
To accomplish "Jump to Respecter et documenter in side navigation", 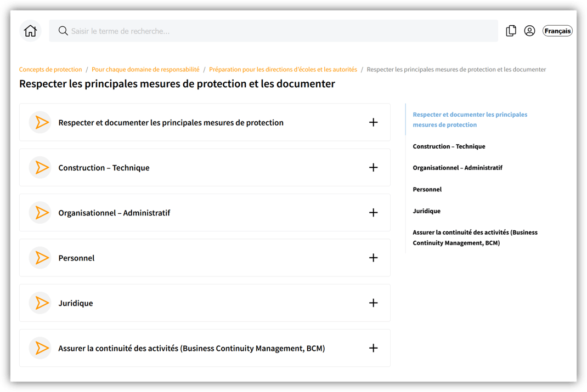I will 470,120.
